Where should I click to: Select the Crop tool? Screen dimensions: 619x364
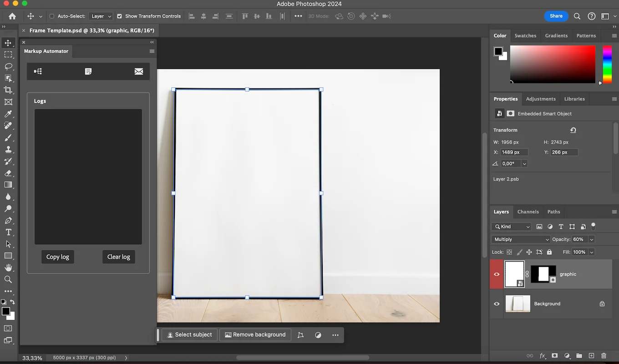point(8,90)
